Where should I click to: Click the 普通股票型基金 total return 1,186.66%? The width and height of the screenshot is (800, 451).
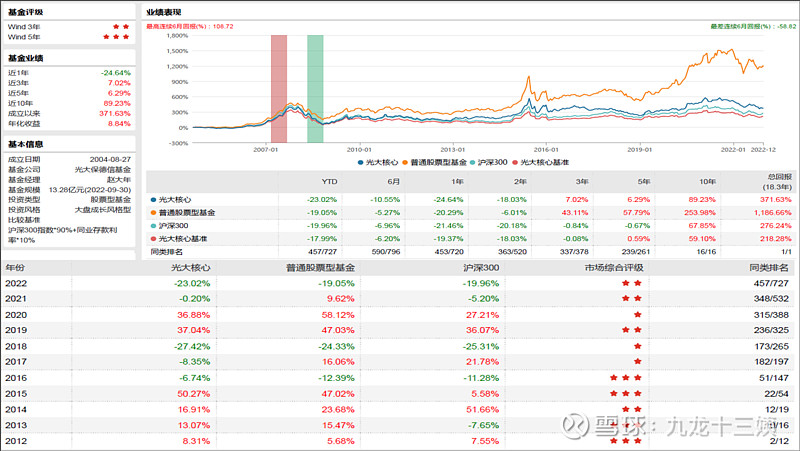point(773,213)
